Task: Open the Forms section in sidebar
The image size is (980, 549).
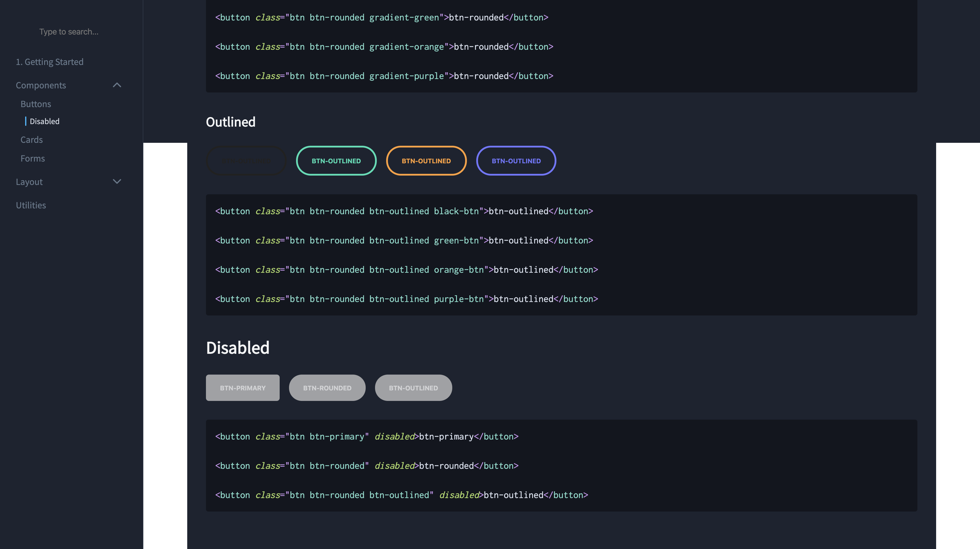Action: point(32,158)
